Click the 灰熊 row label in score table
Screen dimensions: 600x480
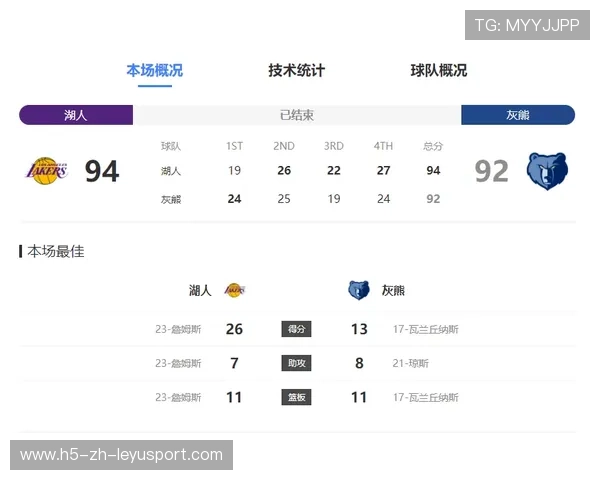(x=171, y=199)
